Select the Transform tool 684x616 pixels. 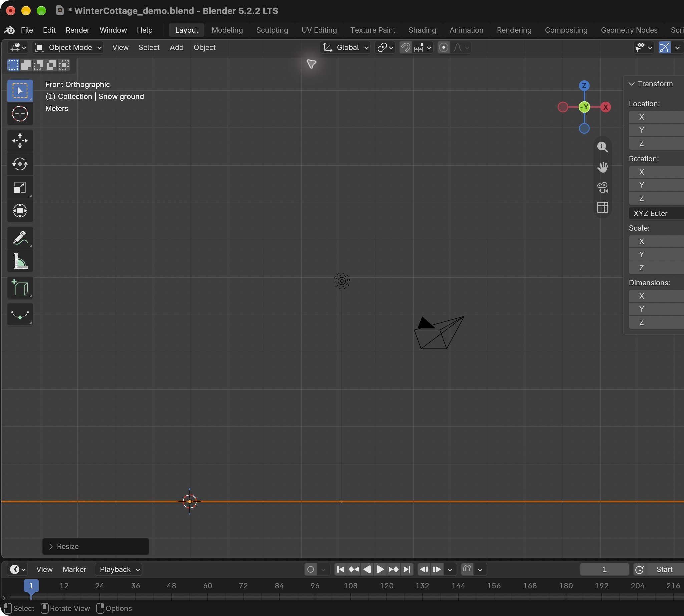tap(20, 211)
